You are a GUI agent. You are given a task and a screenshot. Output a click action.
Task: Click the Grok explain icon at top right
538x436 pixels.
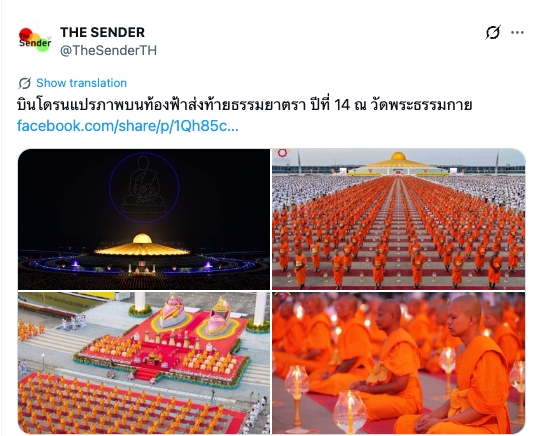click(x=493, y=32)
